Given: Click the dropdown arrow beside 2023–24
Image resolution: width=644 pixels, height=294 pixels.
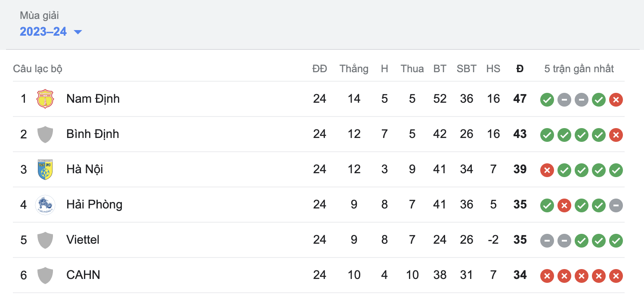Looking at the screenshot, I should tap(78, 32).
